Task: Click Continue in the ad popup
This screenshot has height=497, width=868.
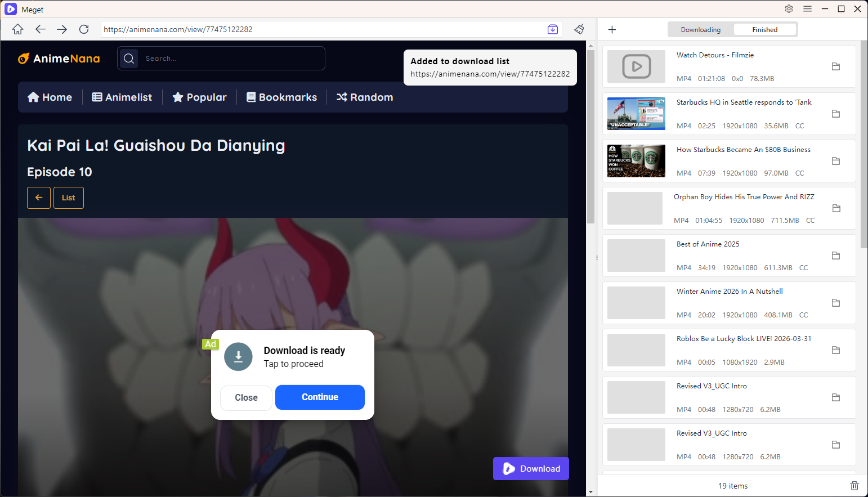Action: coord(320,397)
